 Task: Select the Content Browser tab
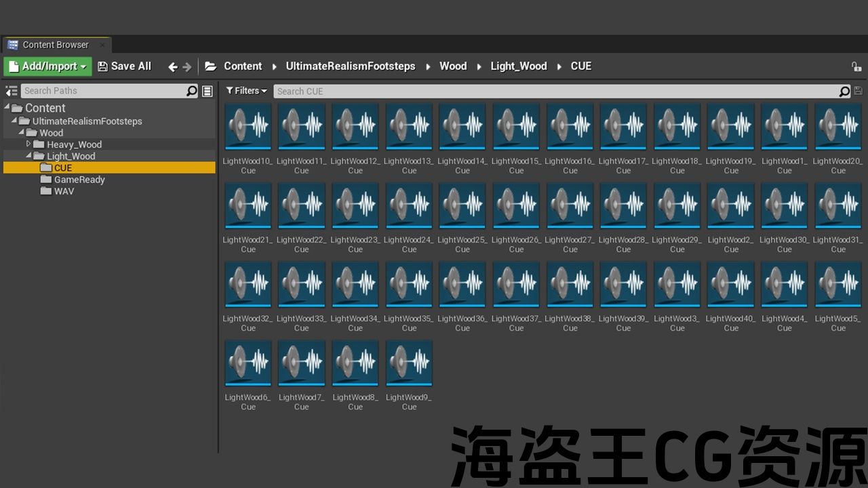(55, 45)
